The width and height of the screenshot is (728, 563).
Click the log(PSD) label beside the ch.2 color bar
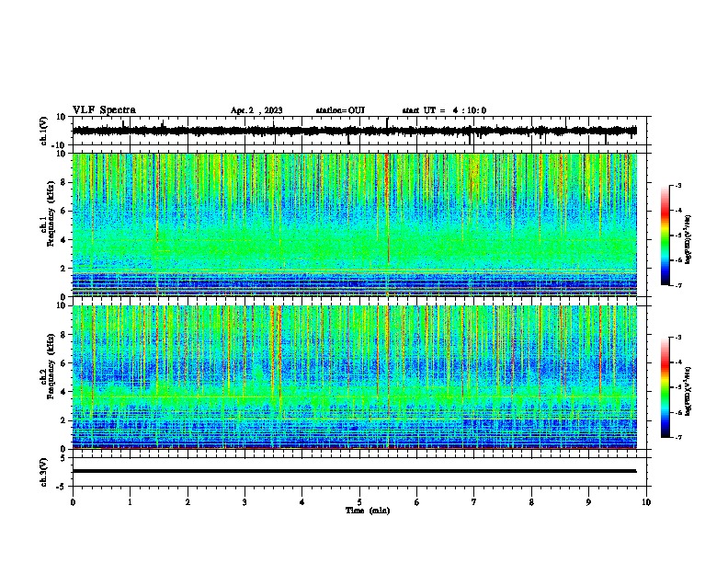coord(688,392)
